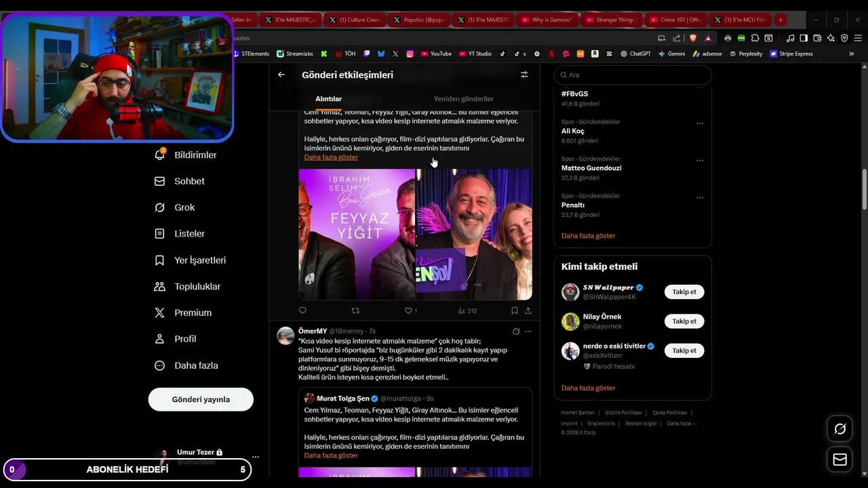The height and width of the screenshot is (488, 868).
Task: Open more options on ÖmerMY's post
Action: [528, 331]
